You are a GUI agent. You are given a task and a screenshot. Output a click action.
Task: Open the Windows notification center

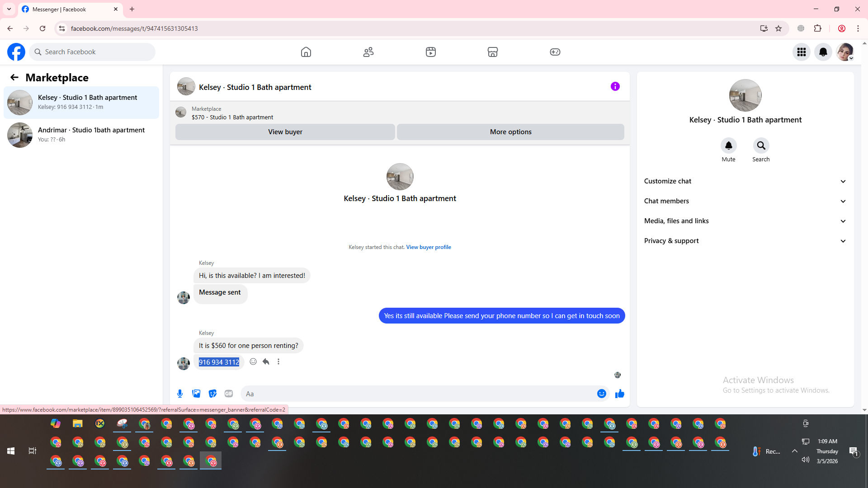pos(854,451)
